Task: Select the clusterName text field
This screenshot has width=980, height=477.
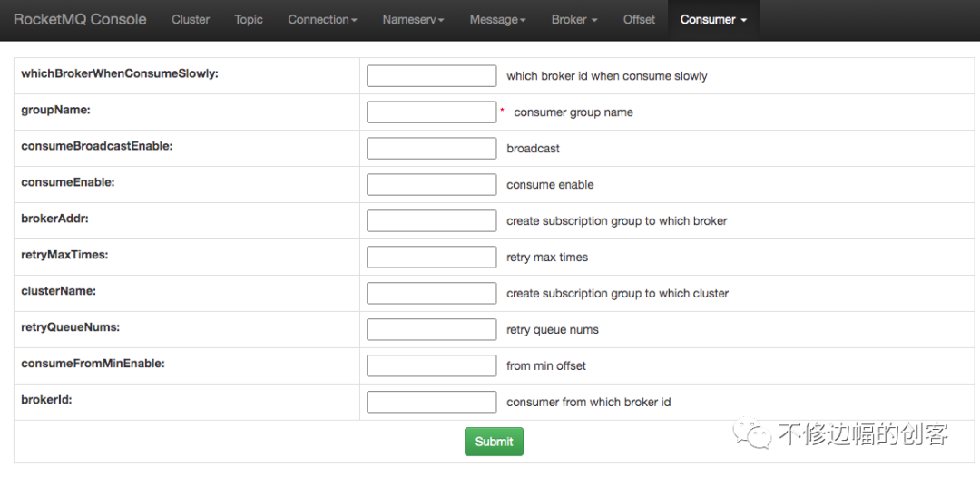Action: (x=431, y=294)
